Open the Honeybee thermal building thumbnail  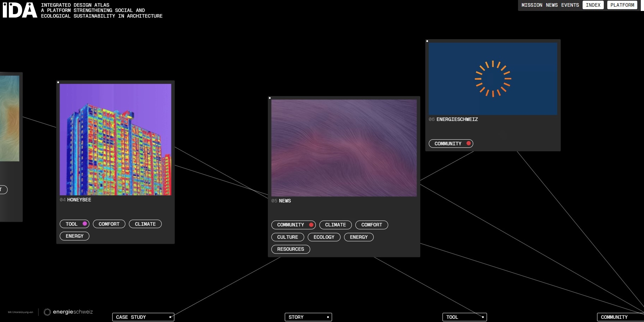pyautogui.click(x=115, y=139)
